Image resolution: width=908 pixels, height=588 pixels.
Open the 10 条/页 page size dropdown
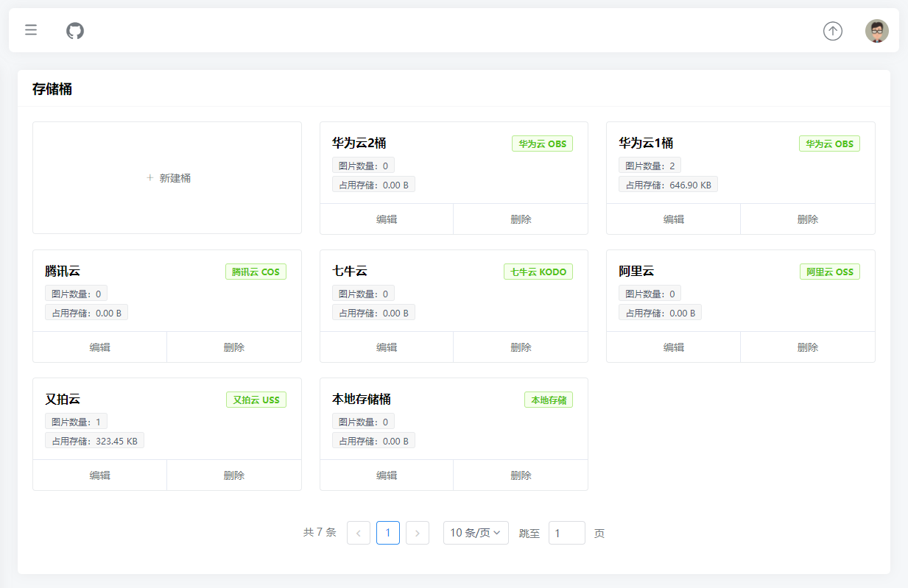point(476,533)
